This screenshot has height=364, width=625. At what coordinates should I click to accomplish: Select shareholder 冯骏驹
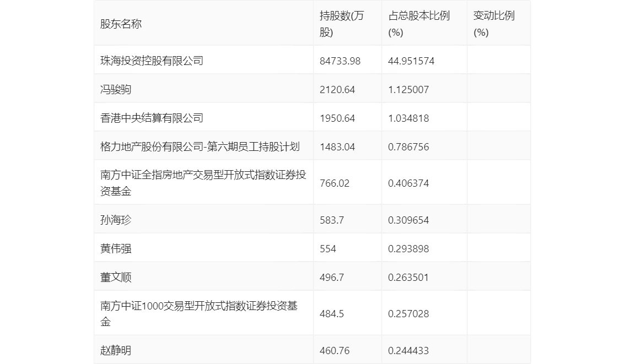[x=116, y=89]
